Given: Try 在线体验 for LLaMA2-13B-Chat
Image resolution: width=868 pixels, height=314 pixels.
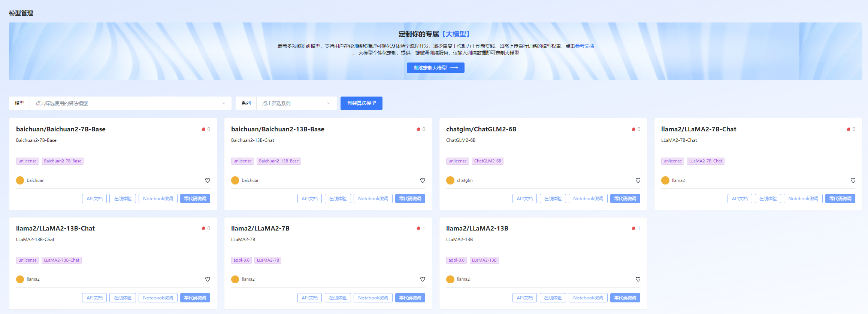Looking at the screenshot, I should pyautogui.click(x=123, y=298).
